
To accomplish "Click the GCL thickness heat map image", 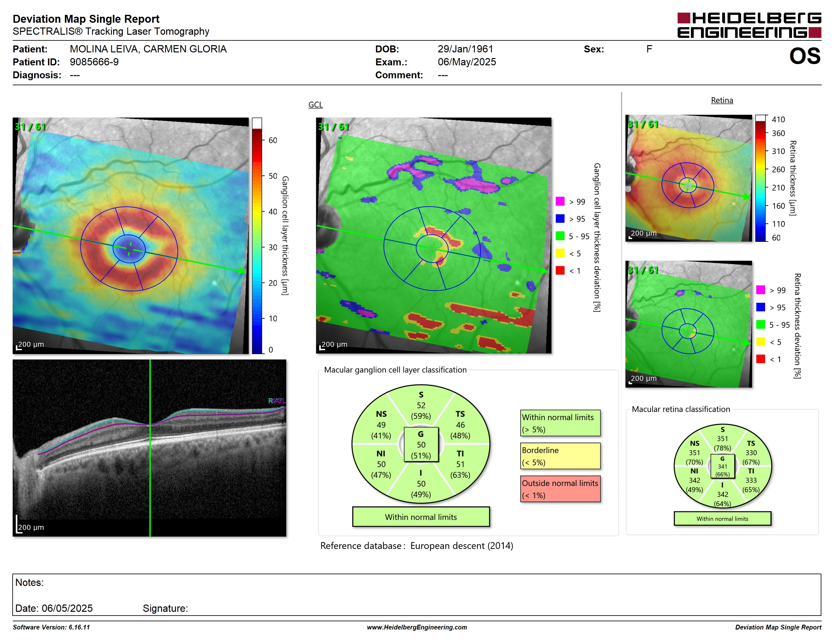I will click(x=130, y=236).
